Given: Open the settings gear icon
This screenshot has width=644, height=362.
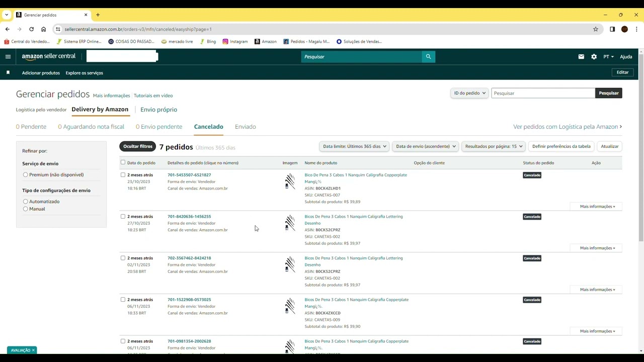Looking at the screenshot, I should (x=594, y=57).
